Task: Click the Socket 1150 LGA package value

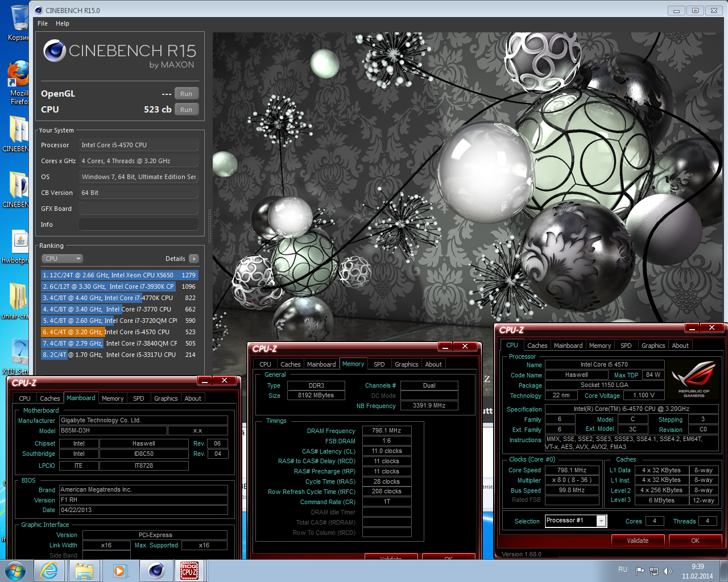Action: click(604, 385)
